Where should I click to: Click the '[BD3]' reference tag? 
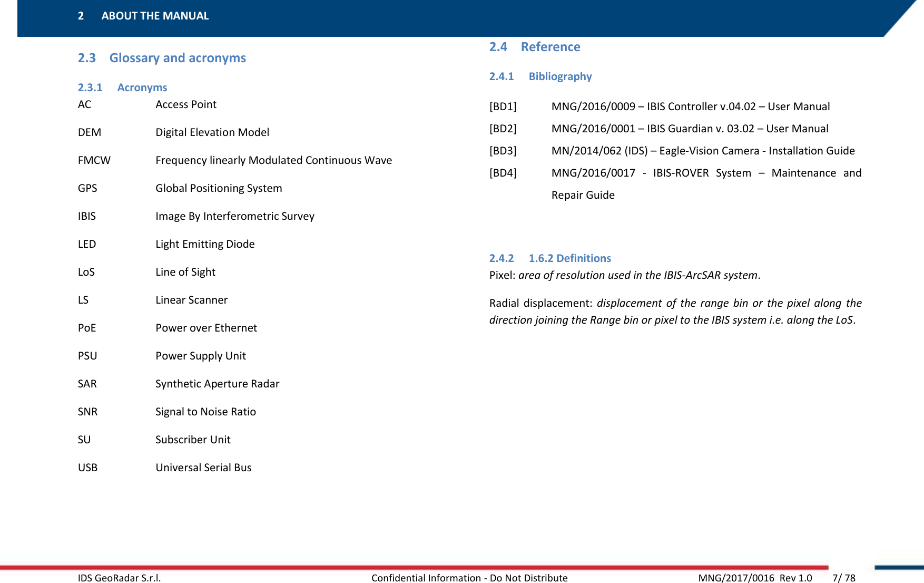point(503,151)
